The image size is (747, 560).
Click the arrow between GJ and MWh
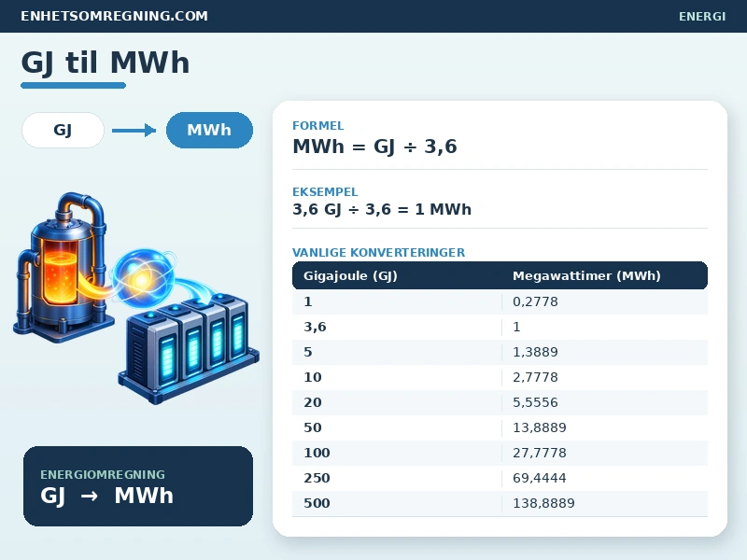(134, 130)
